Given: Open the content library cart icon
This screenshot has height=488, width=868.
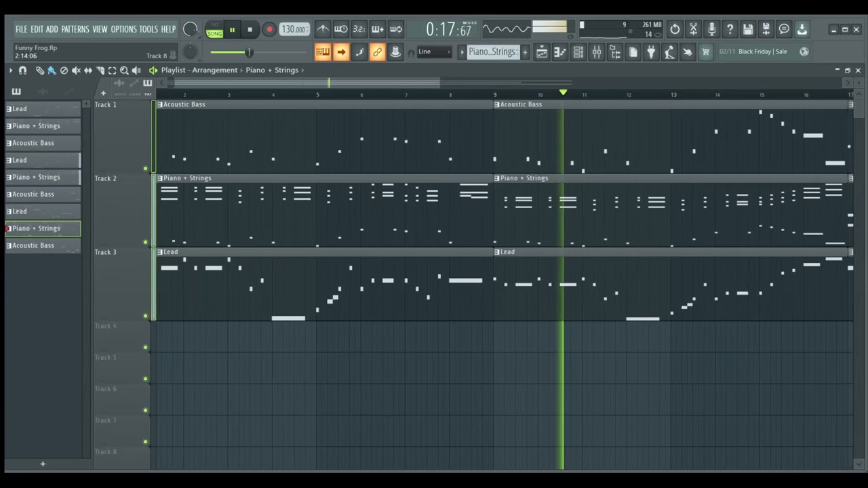Looking at the screenshot, I should point(706,52).
